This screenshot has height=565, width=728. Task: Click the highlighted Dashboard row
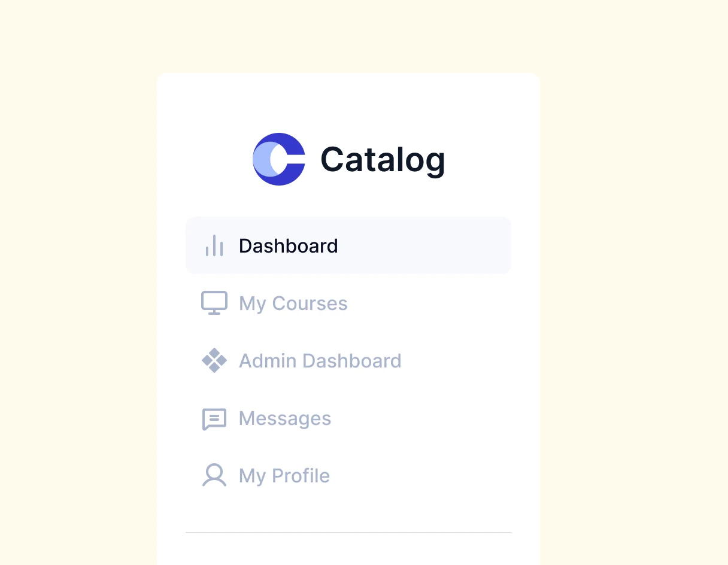pos(348,245)
